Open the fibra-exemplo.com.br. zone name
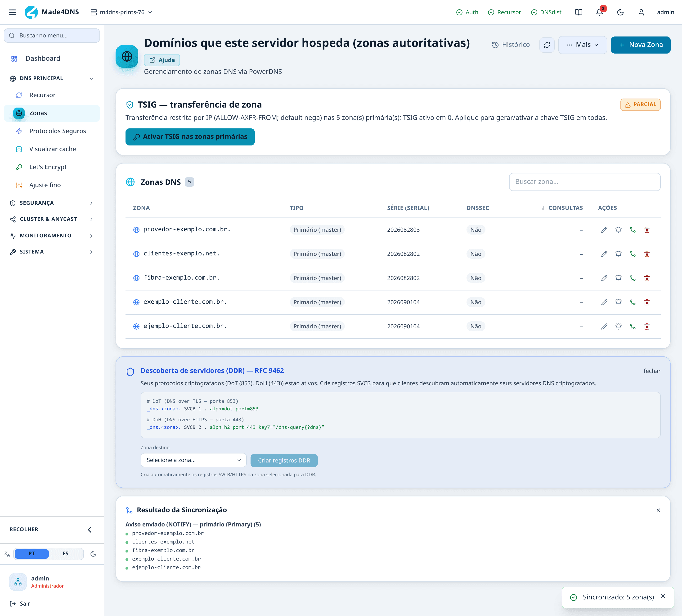The height and width of the screenshot is (616, 682). click(x=181, y=278)
